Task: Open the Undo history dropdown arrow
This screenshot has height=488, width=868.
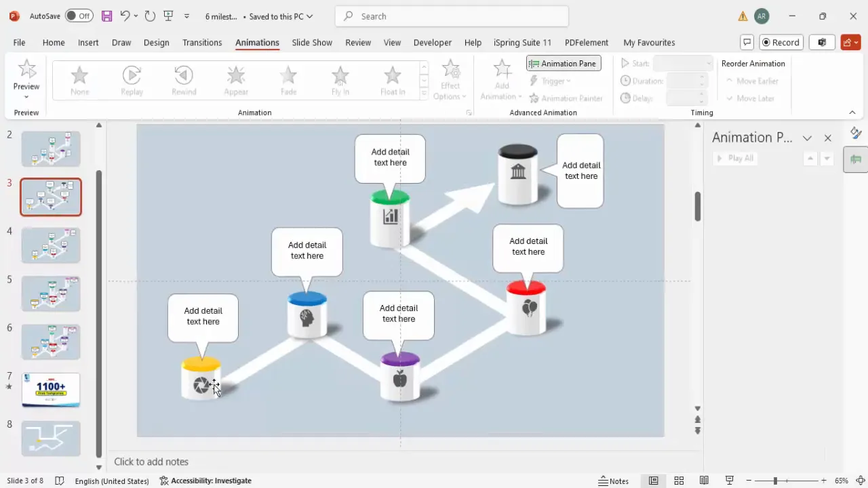Action: point(136,16)
